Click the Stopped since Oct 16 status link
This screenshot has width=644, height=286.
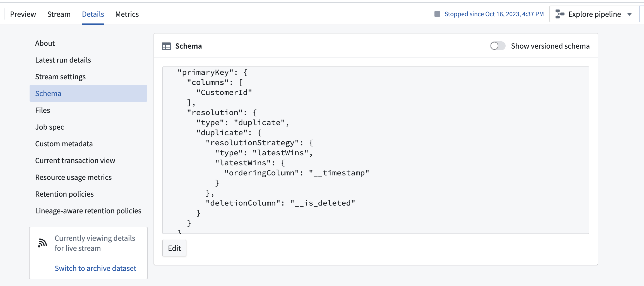pos(494,14)
